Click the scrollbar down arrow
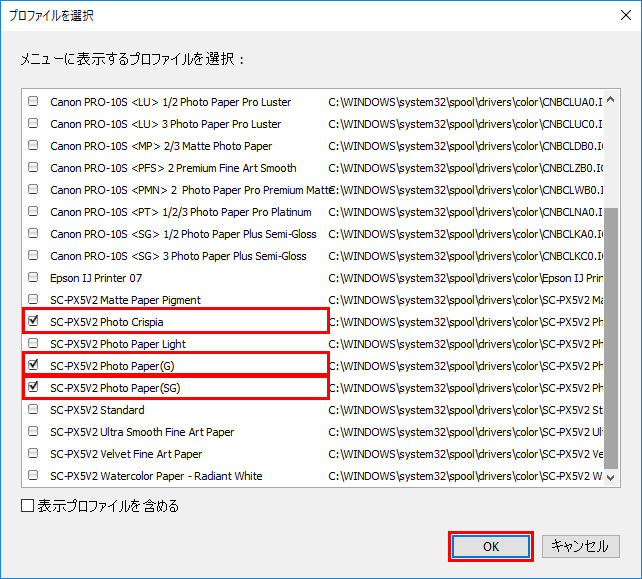 [610, 477]
